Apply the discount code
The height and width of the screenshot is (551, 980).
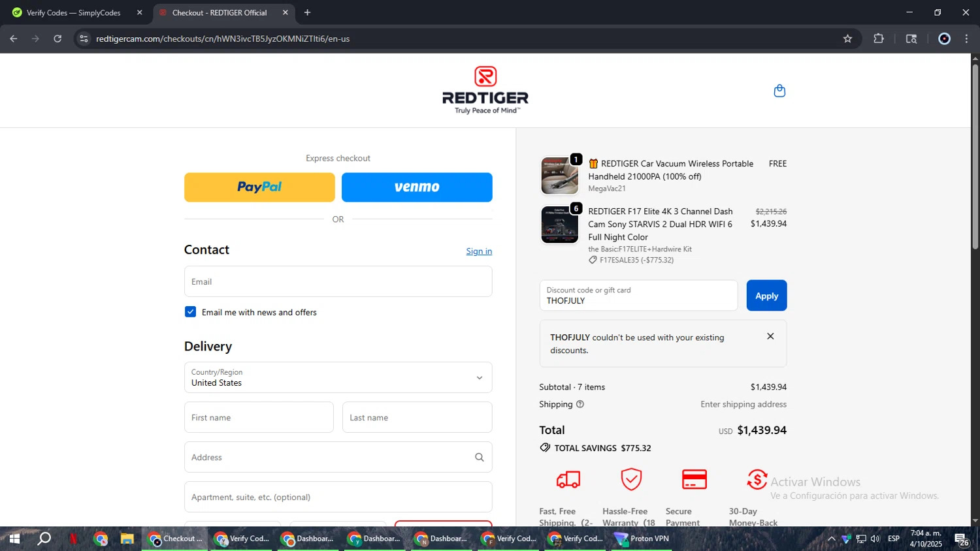[x=766, y=296]
